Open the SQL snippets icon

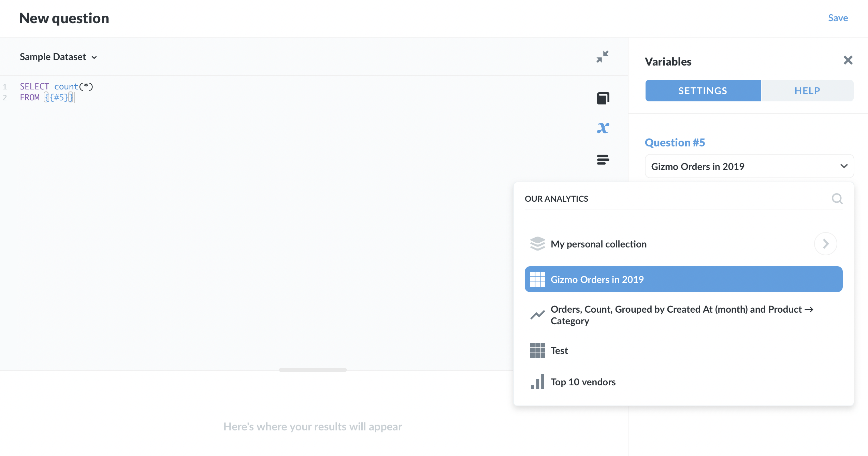(x=603, y=159)
